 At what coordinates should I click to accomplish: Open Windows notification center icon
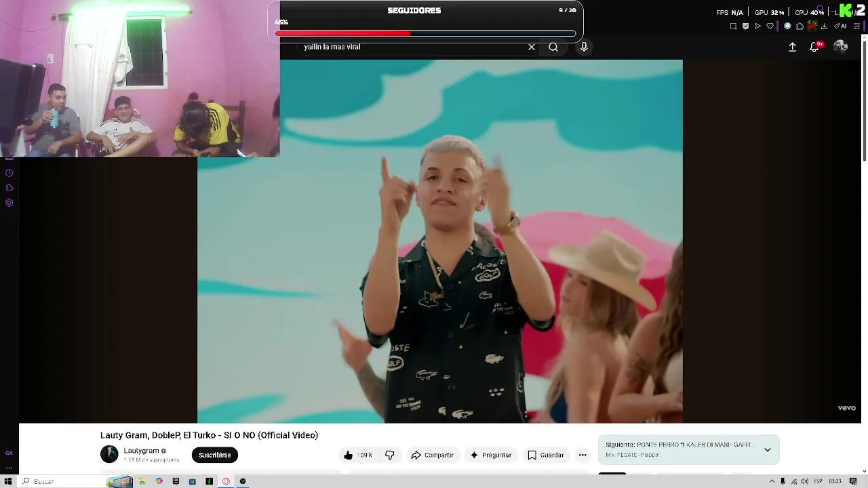coord(853,481)
